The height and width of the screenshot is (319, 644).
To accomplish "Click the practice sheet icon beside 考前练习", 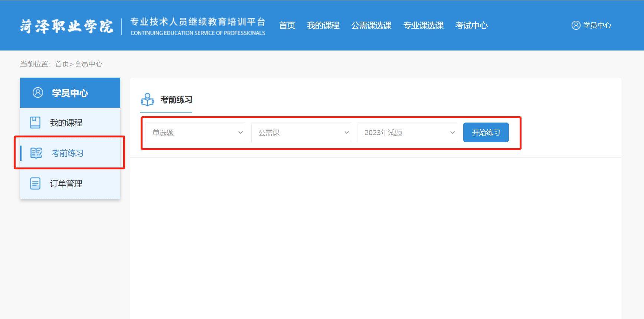I will point(36,153).
